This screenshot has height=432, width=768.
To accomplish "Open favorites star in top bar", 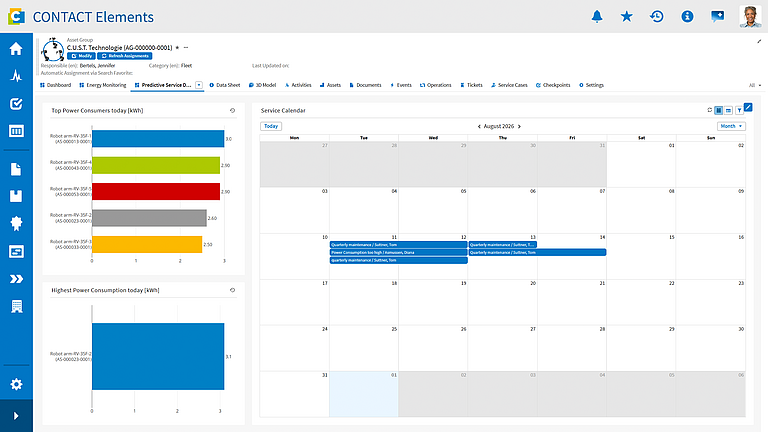I will (x=626, y=16).
